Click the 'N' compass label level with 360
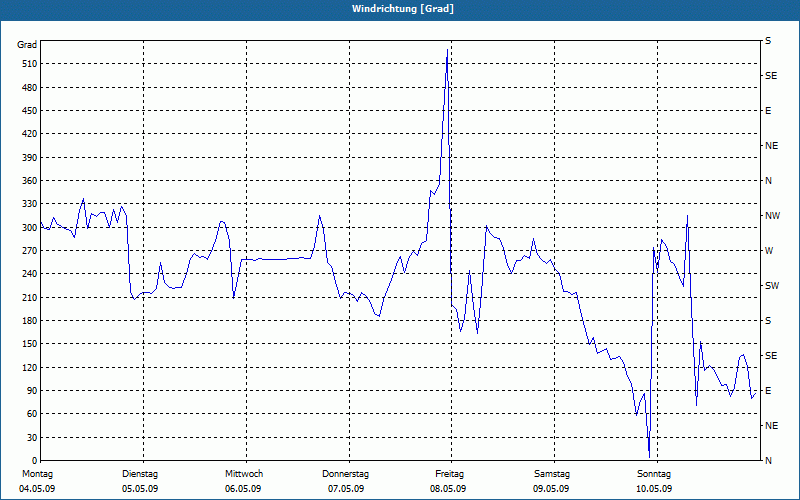 tap(768, 181)
